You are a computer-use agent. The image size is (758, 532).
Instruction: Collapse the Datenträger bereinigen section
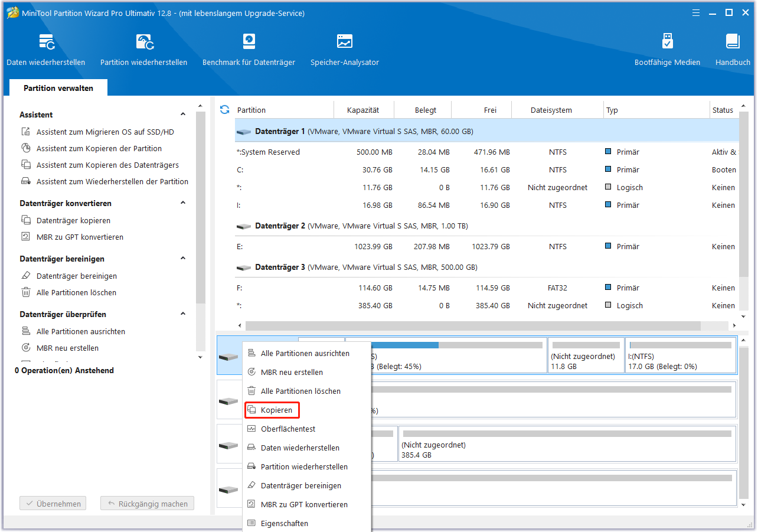coord(183,259)
